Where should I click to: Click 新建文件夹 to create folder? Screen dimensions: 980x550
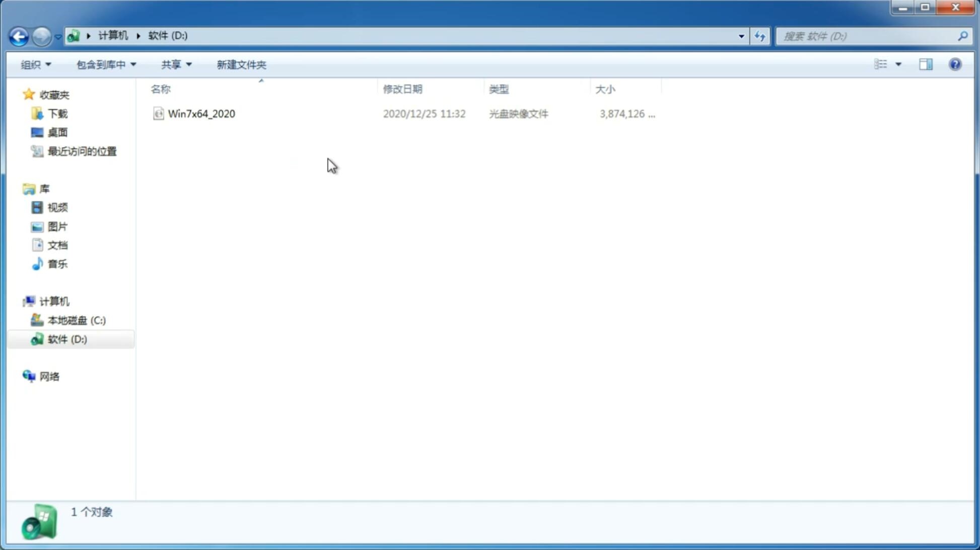[x=241, y=64]
